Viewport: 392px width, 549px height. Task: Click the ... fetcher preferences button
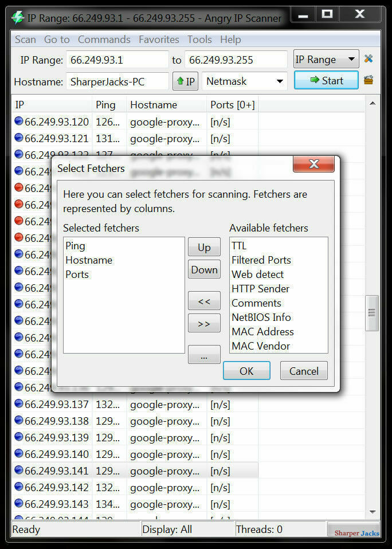click(204, 355)
